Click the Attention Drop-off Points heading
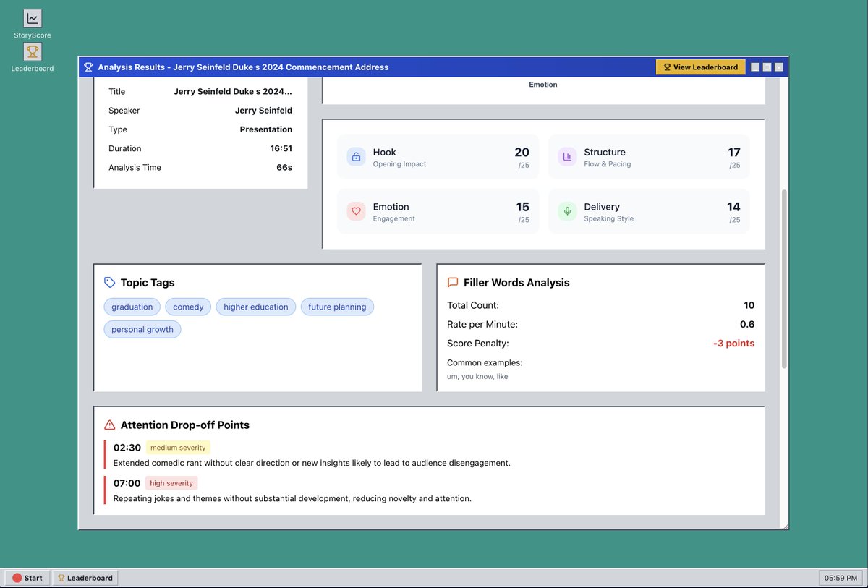868x588 pixels. tap(185, 425)
